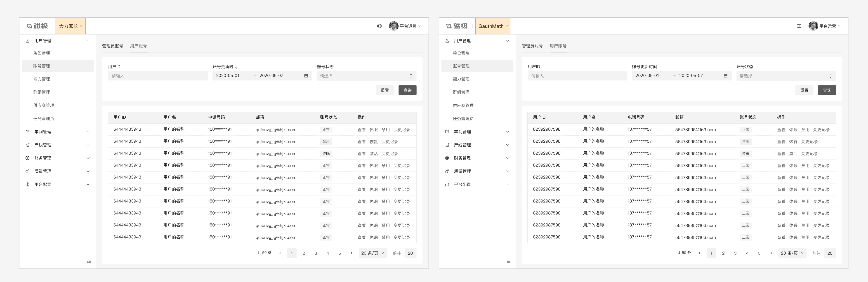Go to page 3 in left window pagination
The height and width of the screenshot is (282, 868).
click(316, 253)
